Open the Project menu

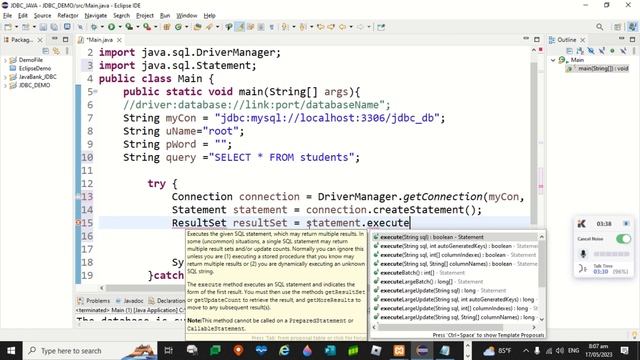(x=145, y=16)
